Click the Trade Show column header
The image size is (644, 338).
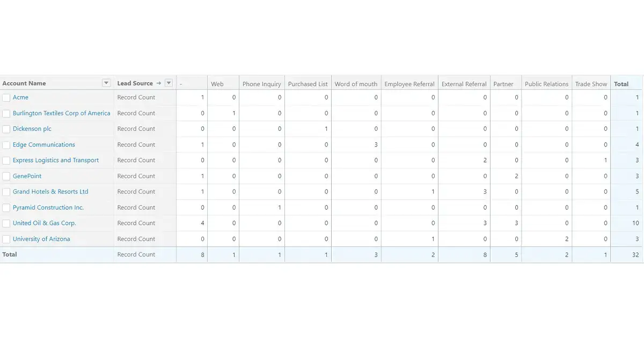[591, 83]
